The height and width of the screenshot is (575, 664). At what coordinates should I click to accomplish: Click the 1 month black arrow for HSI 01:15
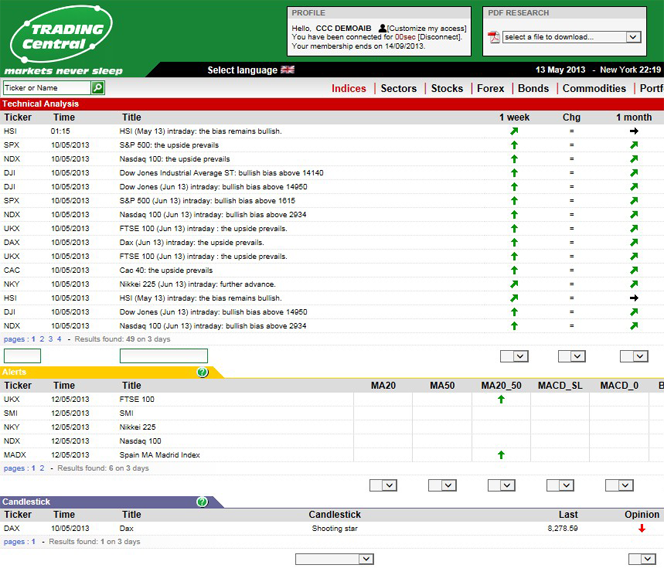coord(634,131)
